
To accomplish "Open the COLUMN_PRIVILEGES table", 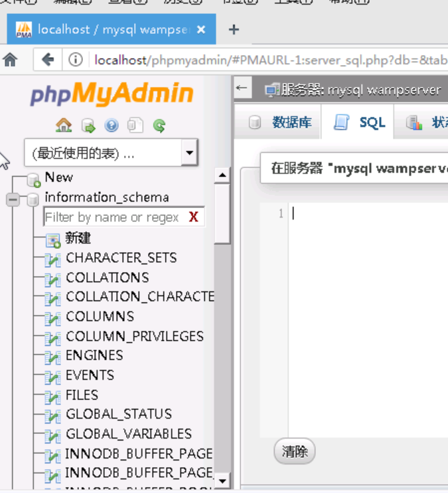I will tap(135, 336).
